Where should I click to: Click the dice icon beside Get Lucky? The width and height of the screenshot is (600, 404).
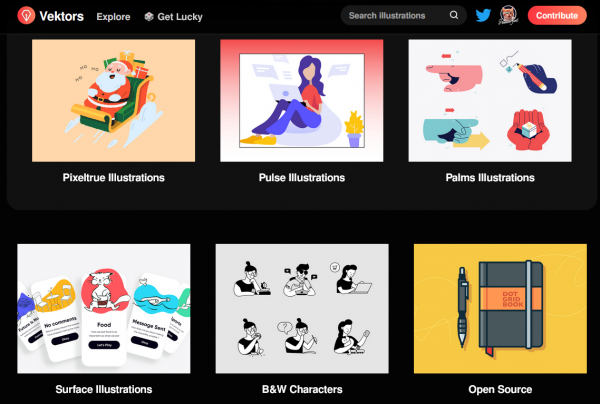(149, 16)
